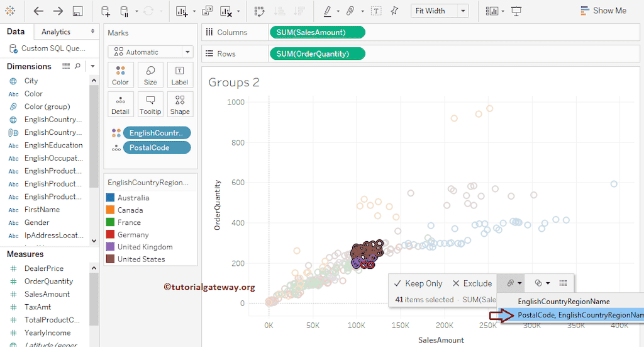644x347 pixels.
Task: Click the Tableau logo start icon
Action: [x=10, y=11]
